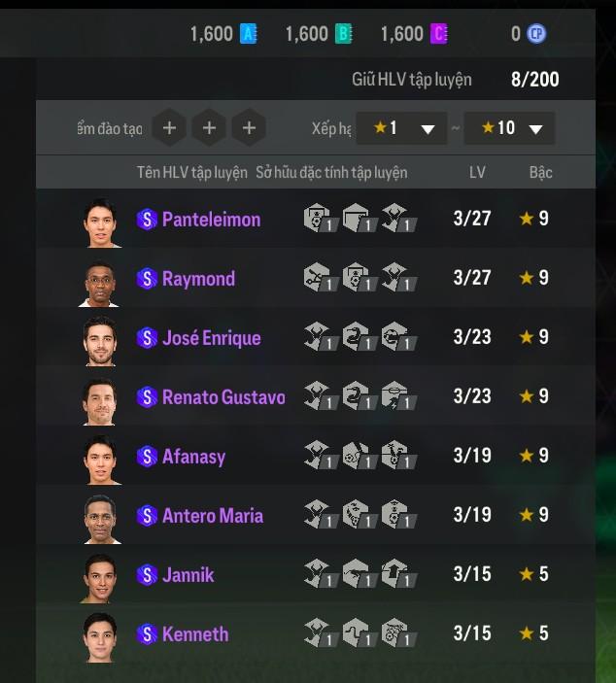Select Afanasy's portrait thumbnail
This screenshot has width=616, height=683.
tap(100, 460)
